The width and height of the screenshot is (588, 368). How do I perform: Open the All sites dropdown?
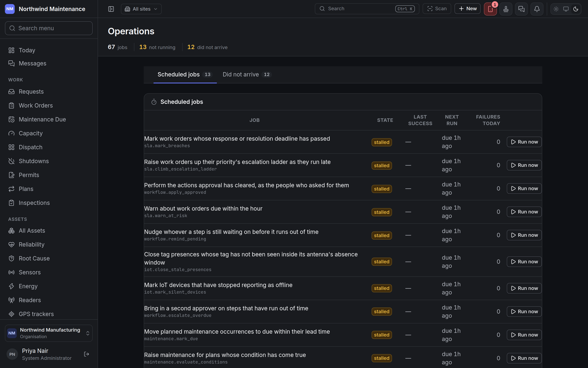[x=141, y=9]
